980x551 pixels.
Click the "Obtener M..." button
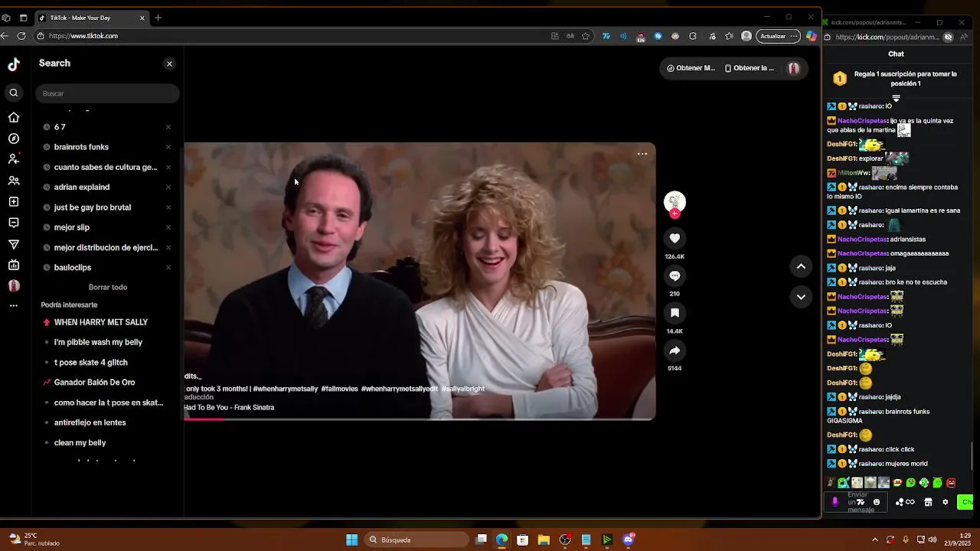point(691,68)
